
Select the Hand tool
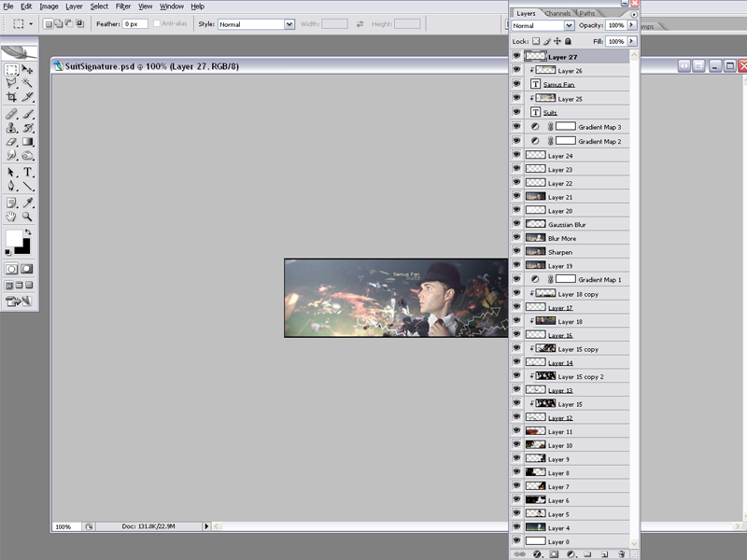(11, 217)
